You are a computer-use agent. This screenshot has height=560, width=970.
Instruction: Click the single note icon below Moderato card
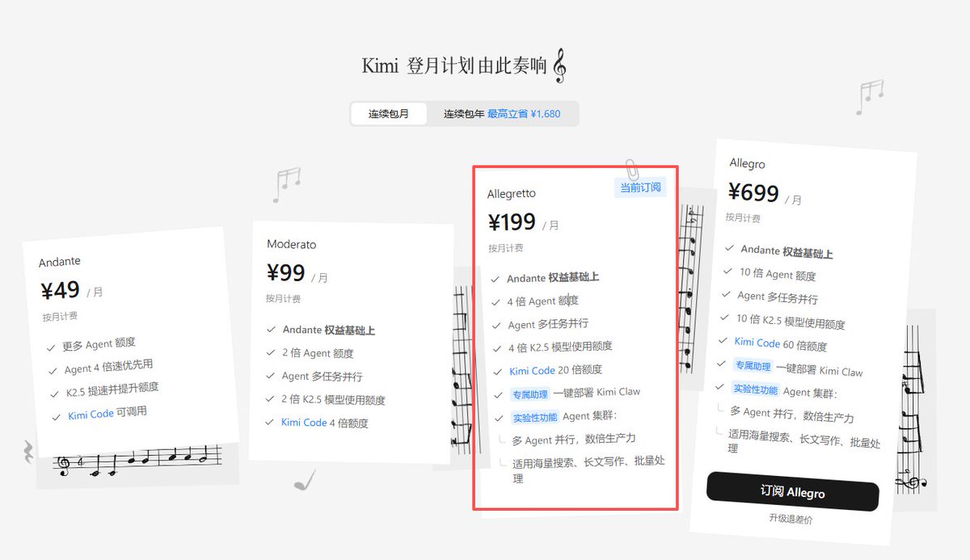[305, 481]
